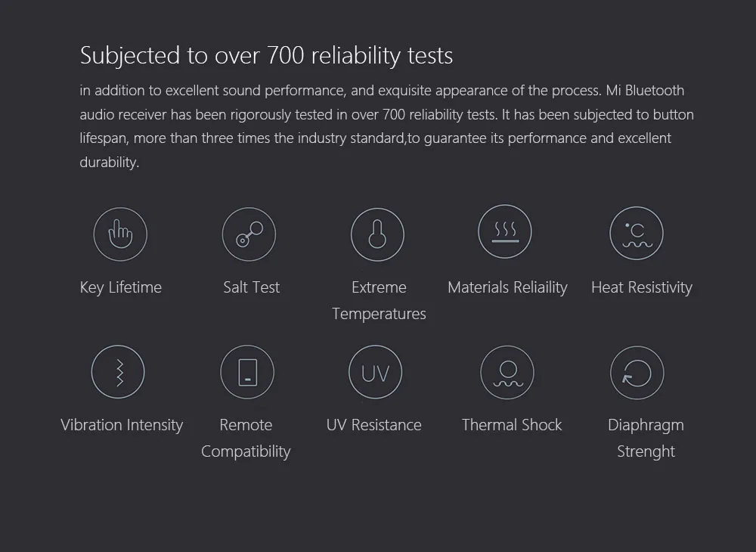This screenshot has width=756, height=552.
Task: Click the 'Vibration Intensity' label
Action: click(122, 425)
